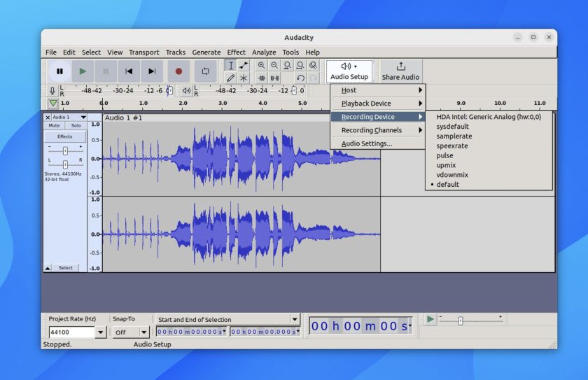Click the green timeline options triangle
588x380 pixels.
(53, 103)
